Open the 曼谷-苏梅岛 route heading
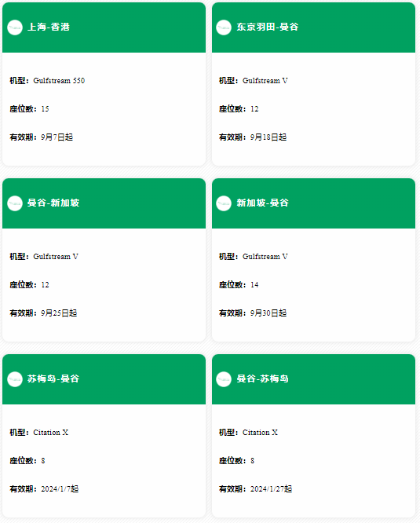This screenshot has height=523, width=420. click(x=263, y=379)
